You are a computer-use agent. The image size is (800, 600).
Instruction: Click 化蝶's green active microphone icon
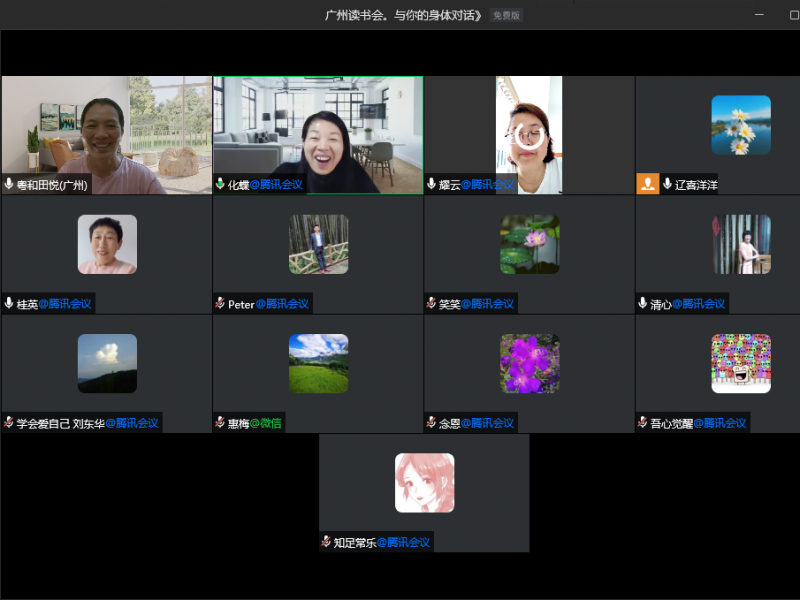(220, 184)
